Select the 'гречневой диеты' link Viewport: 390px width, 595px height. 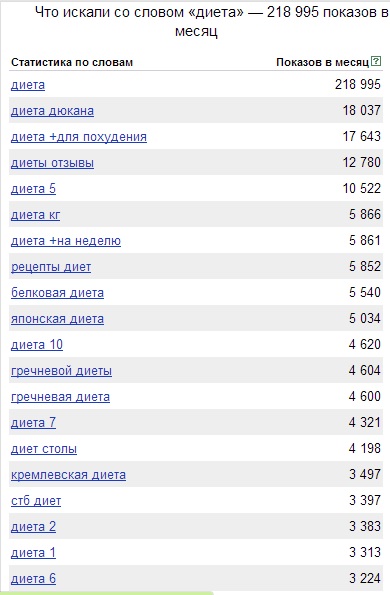click(61, 371)
